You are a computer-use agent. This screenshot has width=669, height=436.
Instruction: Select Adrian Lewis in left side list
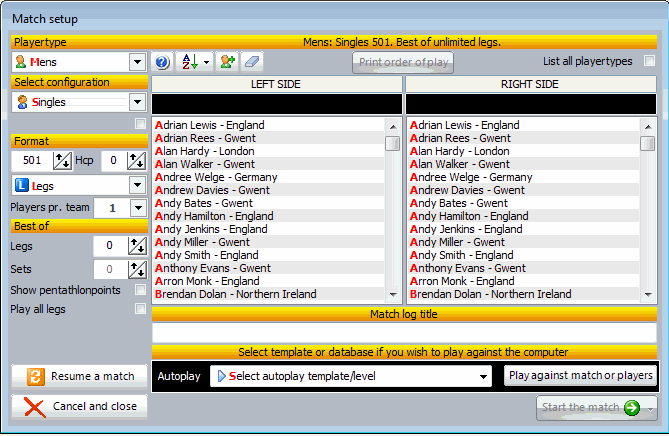click(x=210, y=126)
